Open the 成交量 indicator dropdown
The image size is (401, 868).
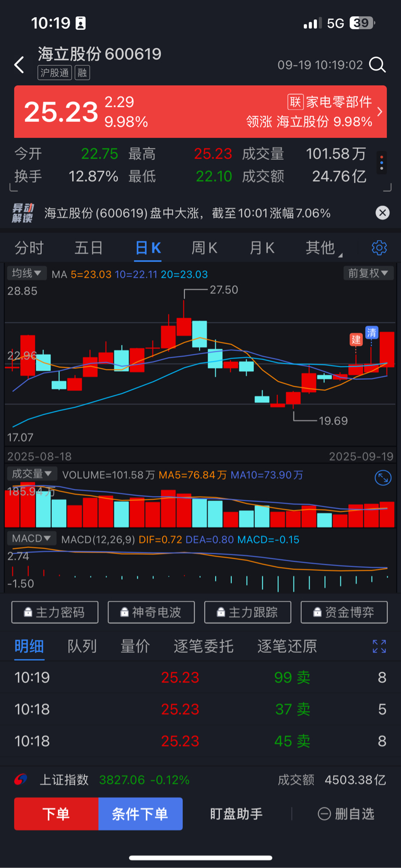point(32,474)
